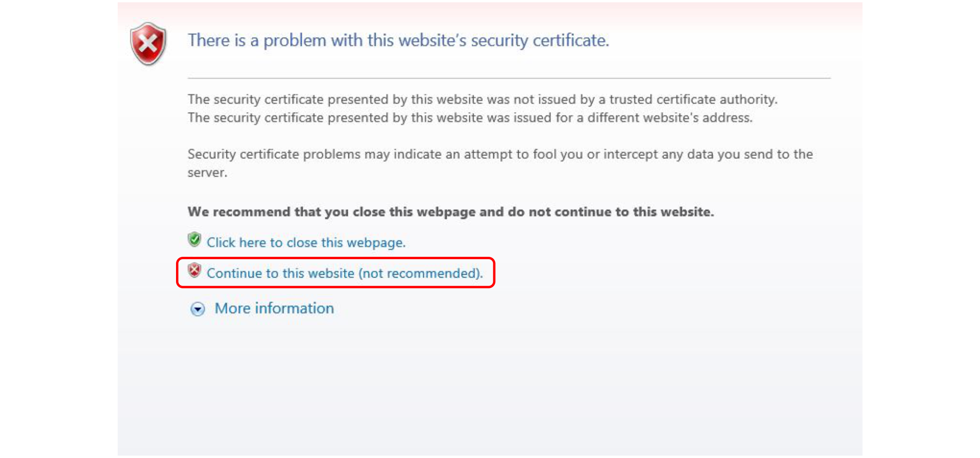Click here to close this webpage link
This screenshot has width=980, height=458.
point(306,242)
